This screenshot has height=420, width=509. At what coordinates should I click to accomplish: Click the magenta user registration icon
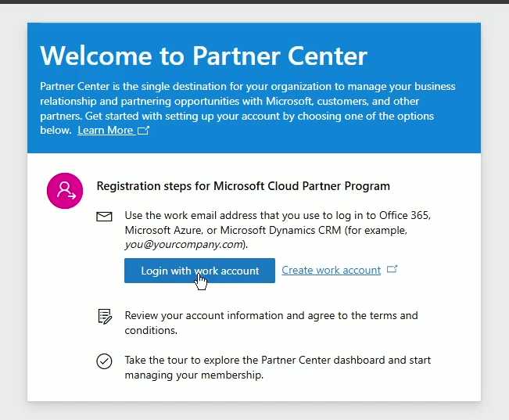pos(66,190)
